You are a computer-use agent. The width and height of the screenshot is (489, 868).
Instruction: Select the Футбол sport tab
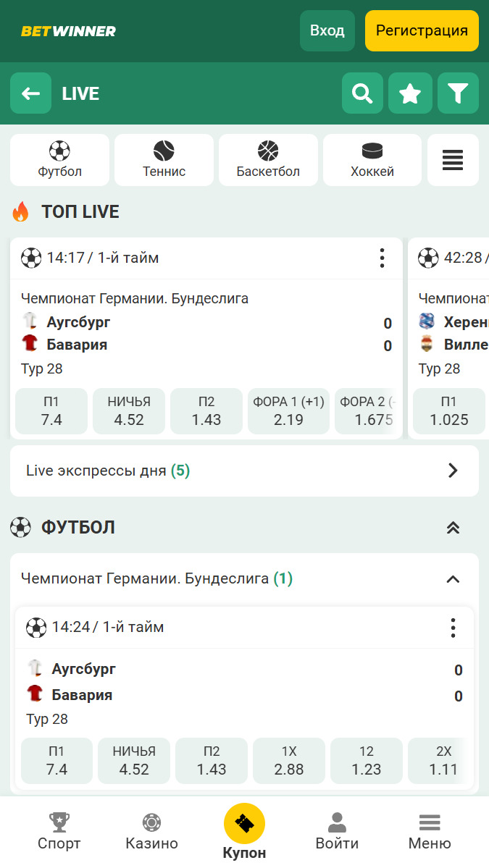click(59, 160)
